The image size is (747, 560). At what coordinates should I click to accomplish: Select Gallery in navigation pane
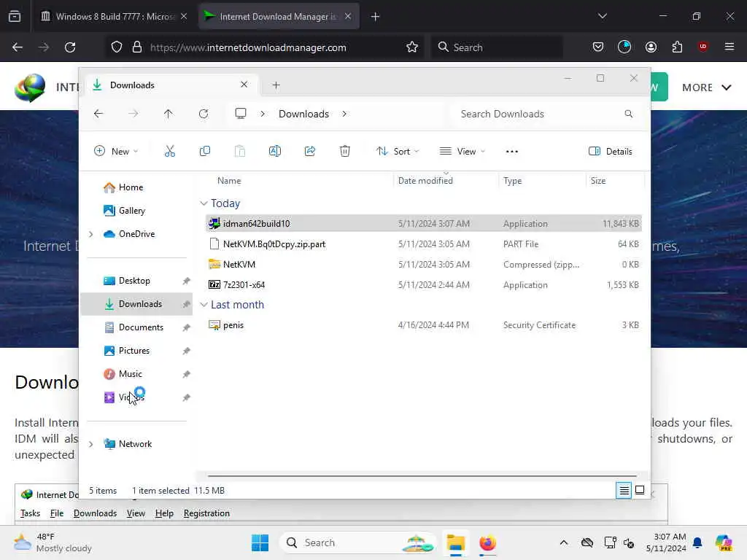pyautogui.click(x=131, y=211)
